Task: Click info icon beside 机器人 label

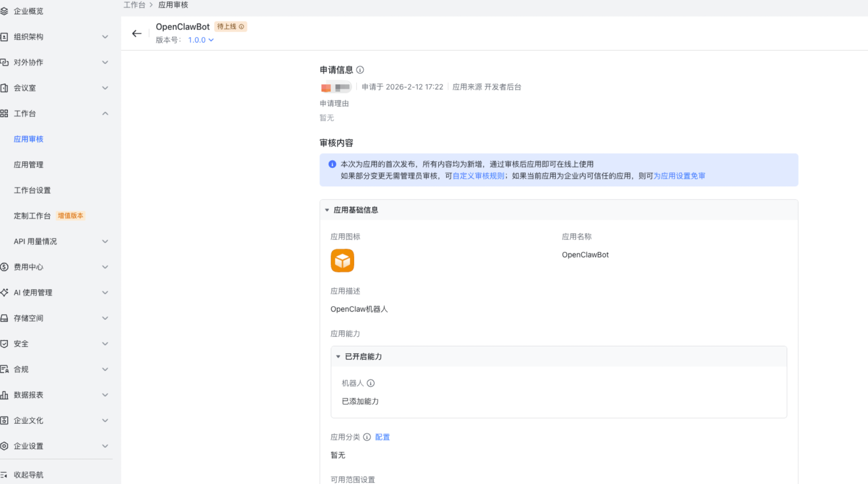Action: tap(370, 383)
